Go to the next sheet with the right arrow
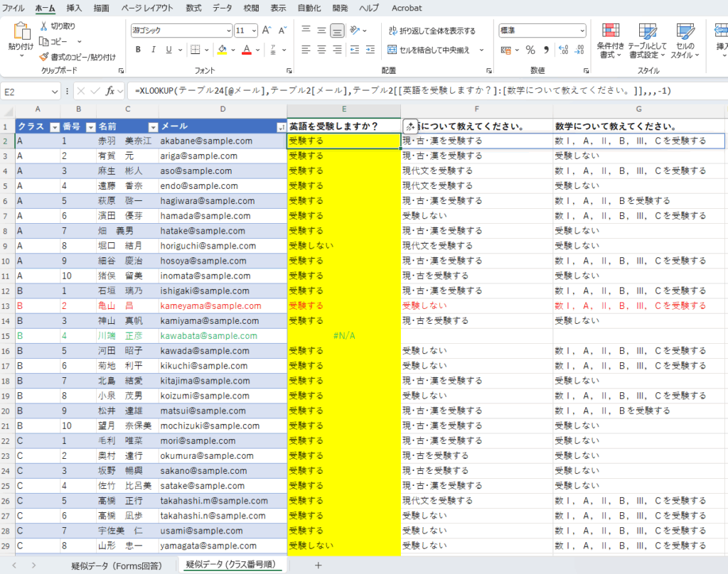 click(33, 565)
